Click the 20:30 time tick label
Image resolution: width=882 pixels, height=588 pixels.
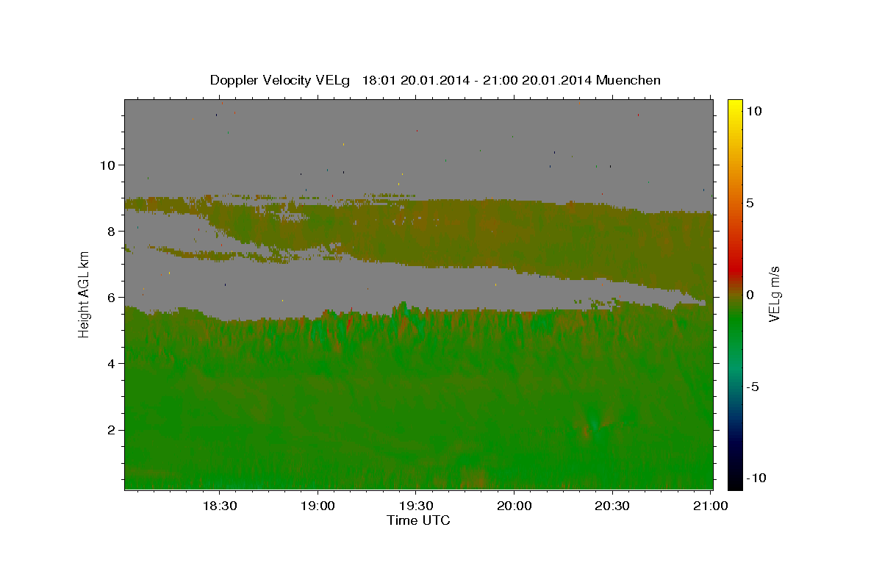click(x=612, y=506)
